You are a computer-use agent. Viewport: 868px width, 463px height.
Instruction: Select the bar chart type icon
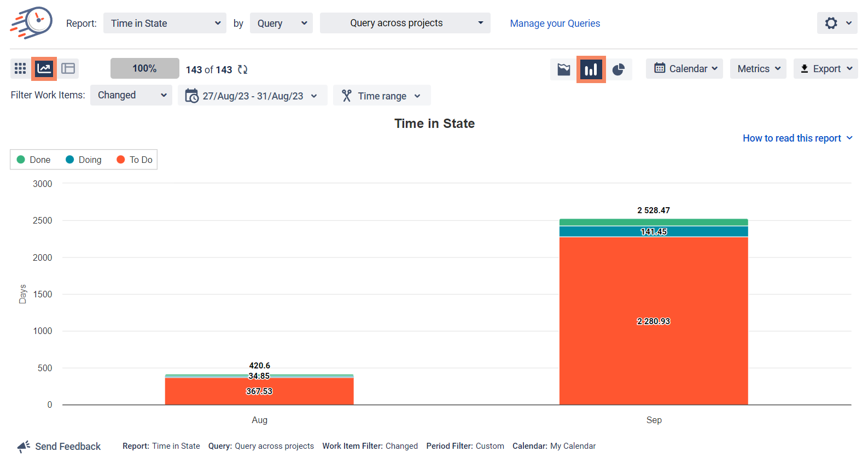[591, 69]
